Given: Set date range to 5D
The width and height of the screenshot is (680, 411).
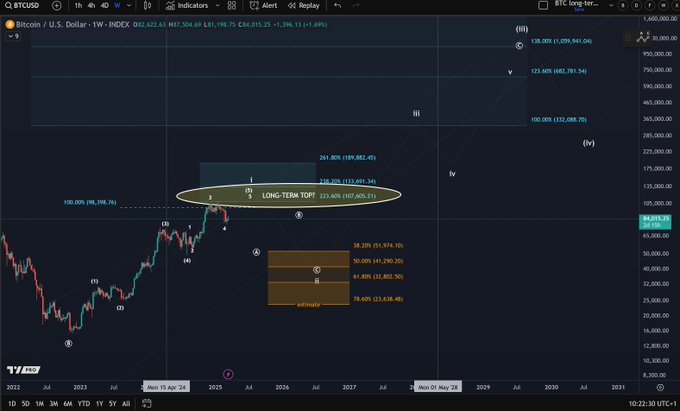Looking at the screenshot, I should pyautogui.click(x=26, y=404).
